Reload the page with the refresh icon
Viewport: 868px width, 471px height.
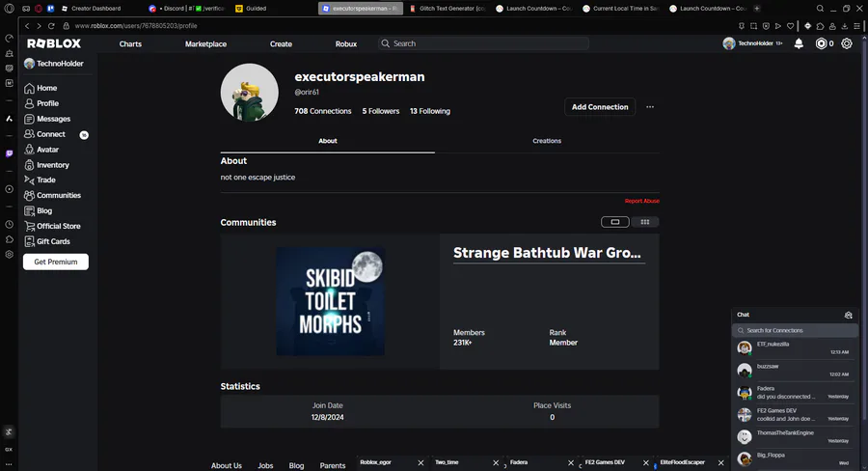coord(51,26)
